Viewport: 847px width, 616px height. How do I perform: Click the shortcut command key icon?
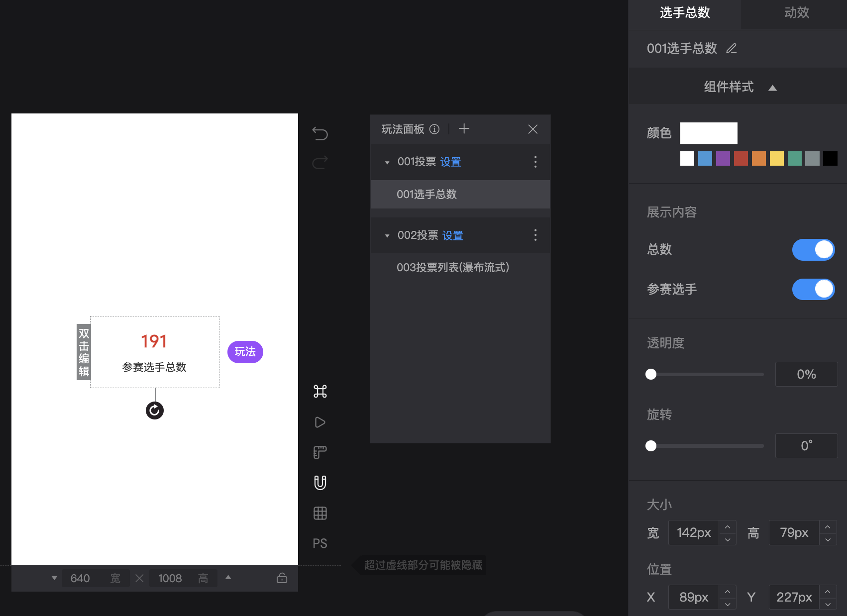pos(320,392)
